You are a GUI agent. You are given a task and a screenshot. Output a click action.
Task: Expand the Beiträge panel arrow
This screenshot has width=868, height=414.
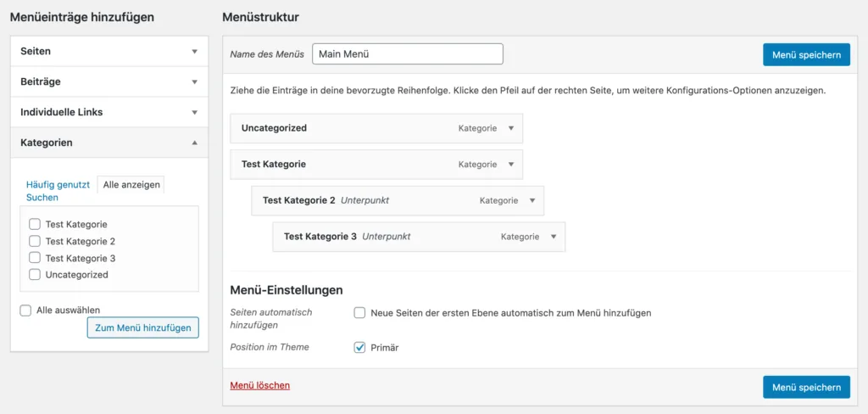click(194, 82)
